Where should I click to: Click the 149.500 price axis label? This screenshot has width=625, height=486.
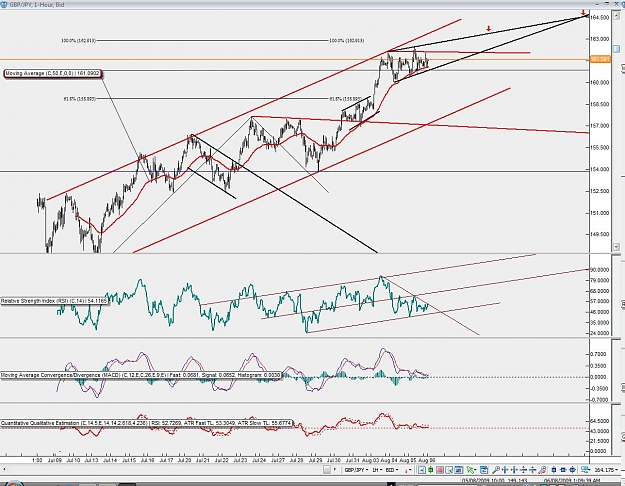600,234
